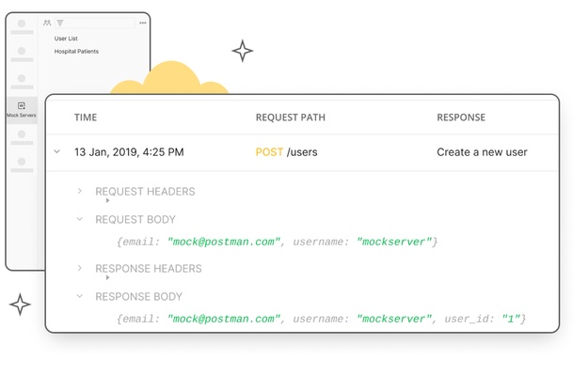Viewport: 588px width, 376px height.
Task: Open the three-dot more options menu
Action: point(143,23)
